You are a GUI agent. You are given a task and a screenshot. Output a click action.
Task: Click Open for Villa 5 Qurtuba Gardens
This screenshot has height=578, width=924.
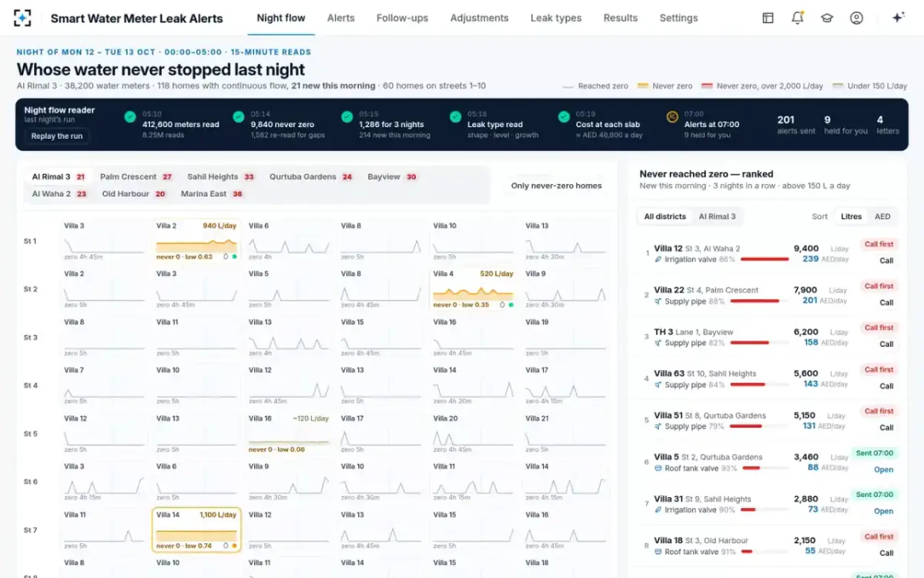click(x=883, y=469)
